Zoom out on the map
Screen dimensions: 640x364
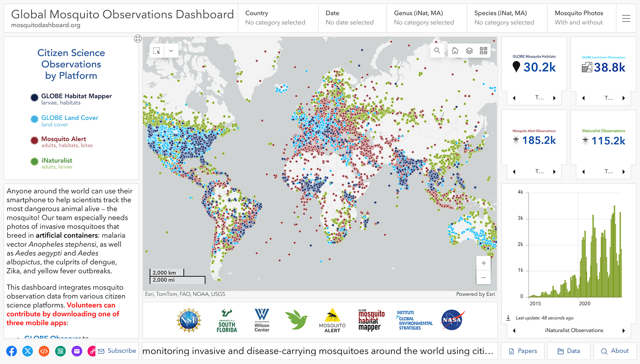tap(484, 277)
